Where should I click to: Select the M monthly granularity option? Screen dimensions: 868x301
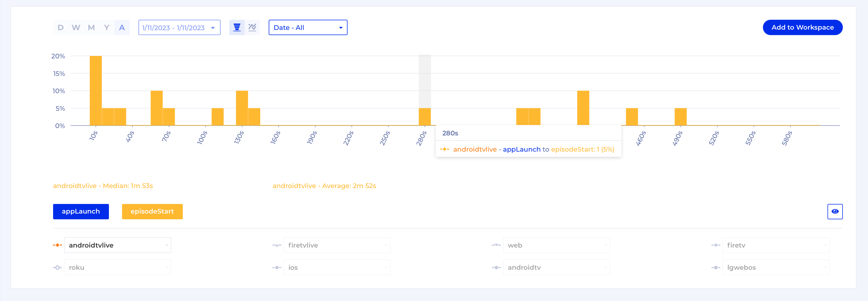[91, 28]
